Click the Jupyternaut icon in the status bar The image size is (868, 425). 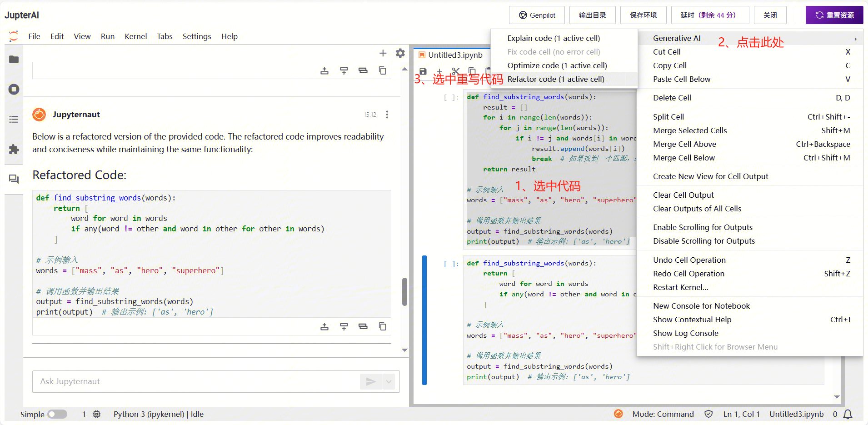[619, 414]
